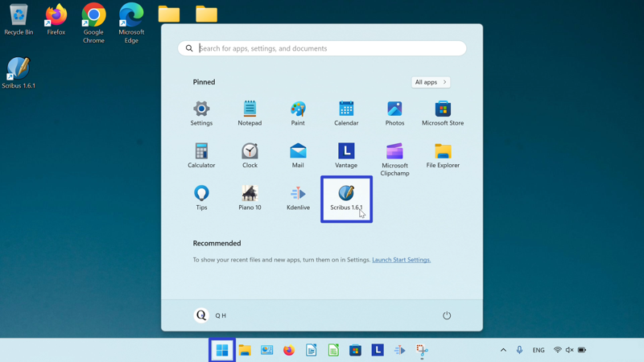Viewport: 644px width, 362px height.
Task: Open File Explorer from the taskbar
Action: pos(245,350)
